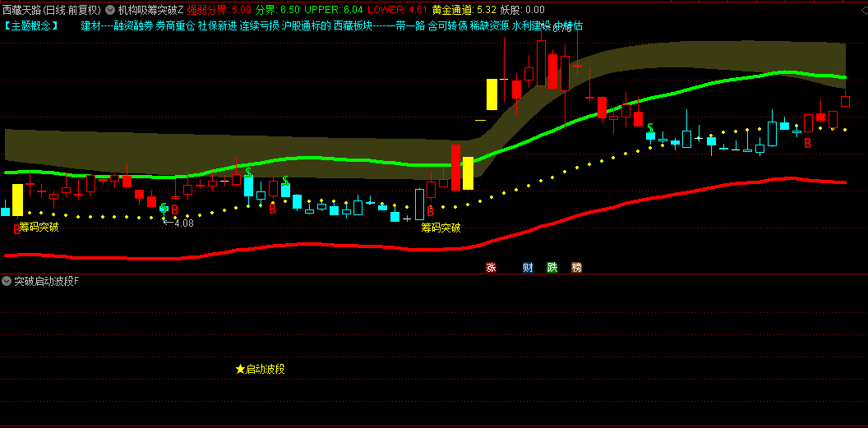Click the 榜 icon under the chart
This screenshot has width=868, height=428.
click(x=577, y=268)
